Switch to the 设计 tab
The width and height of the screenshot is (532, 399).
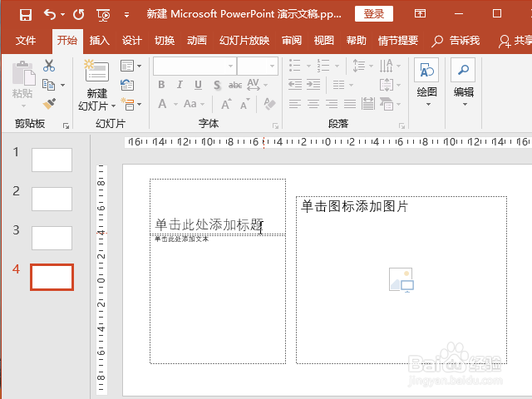[131, 41]
